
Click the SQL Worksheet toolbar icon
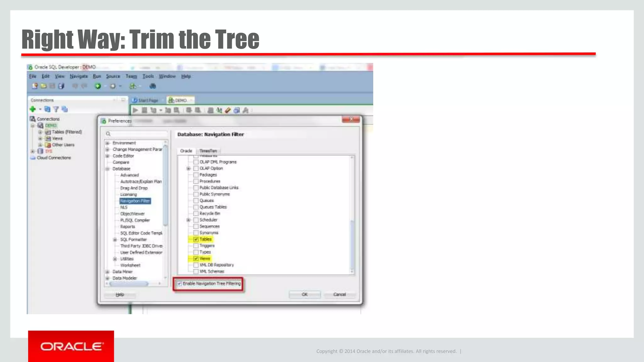point(133,86)
